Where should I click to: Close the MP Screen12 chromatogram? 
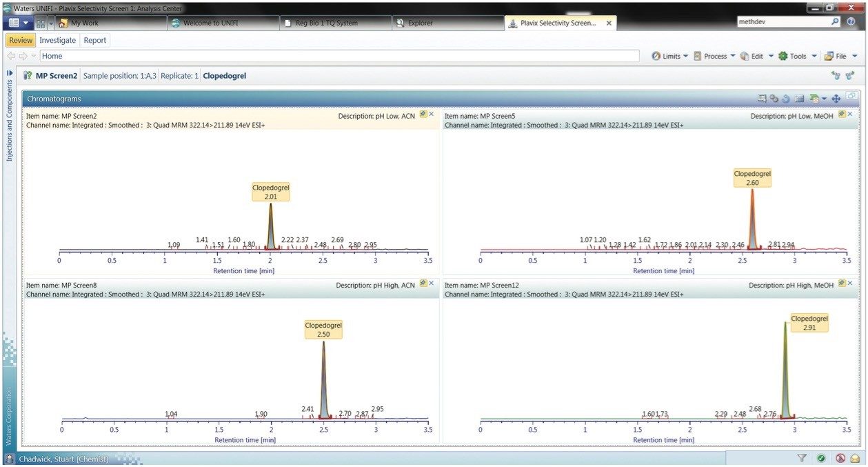click(x=850, y=283)
